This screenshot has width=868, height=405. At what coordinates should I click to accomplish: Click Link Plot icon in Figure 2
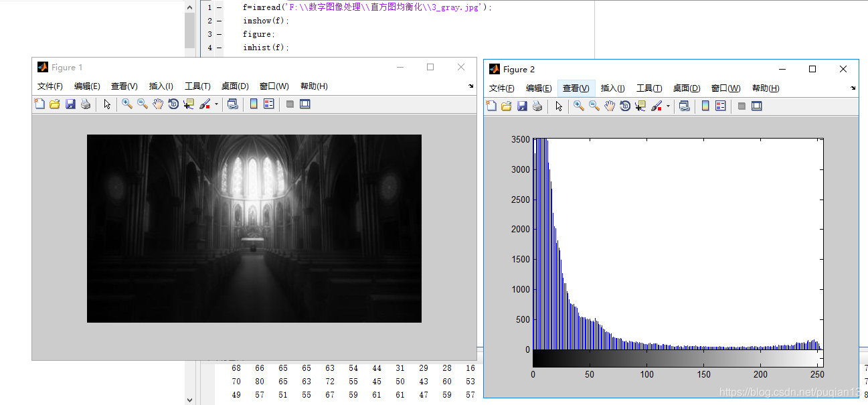point(684,106)
